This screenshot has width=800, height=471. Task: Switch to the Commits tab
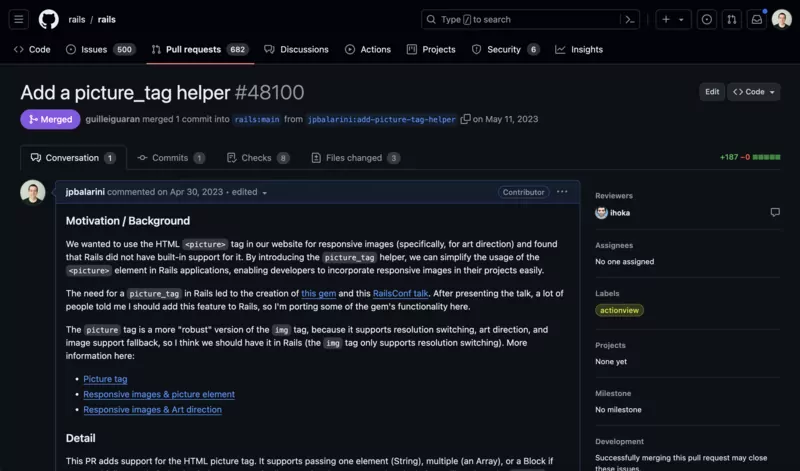coord(171,158)
